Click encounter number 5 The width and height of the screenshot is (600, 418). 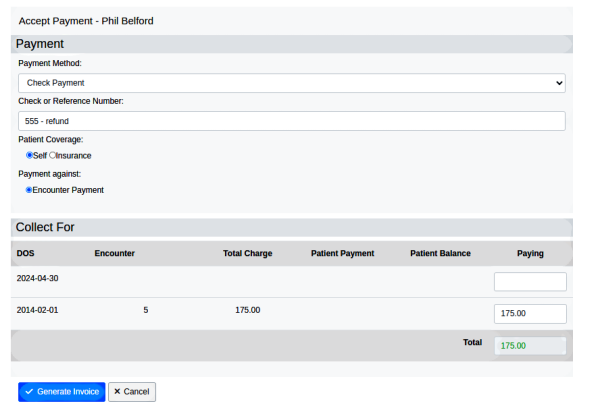146,310
